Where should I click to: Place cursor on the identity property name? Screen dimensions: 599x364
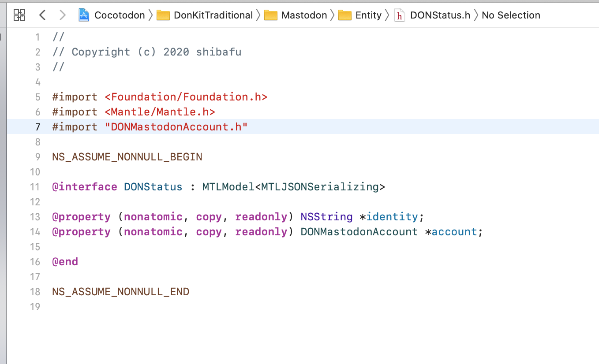[x=392, y=217]
